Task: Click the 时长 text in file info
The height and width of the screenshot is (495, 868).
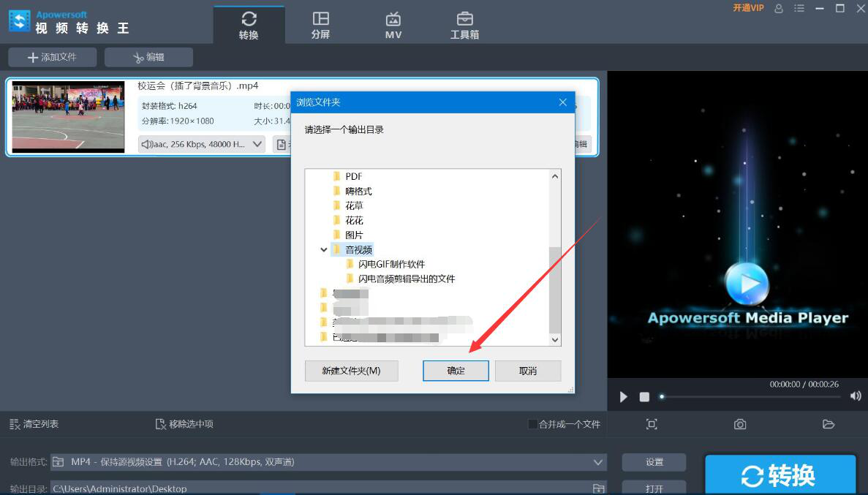Action: click(272, 106)
